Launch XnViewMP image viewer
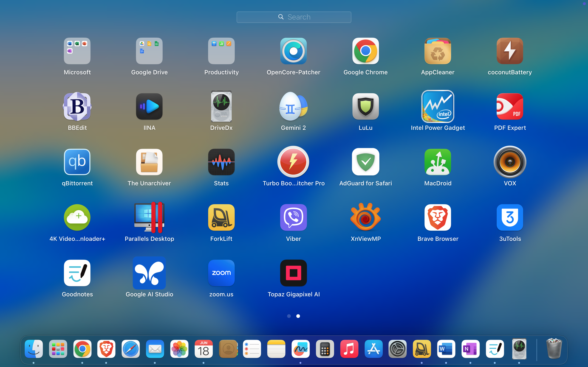This screenshot has height=367, width=588. click(365, 217)
